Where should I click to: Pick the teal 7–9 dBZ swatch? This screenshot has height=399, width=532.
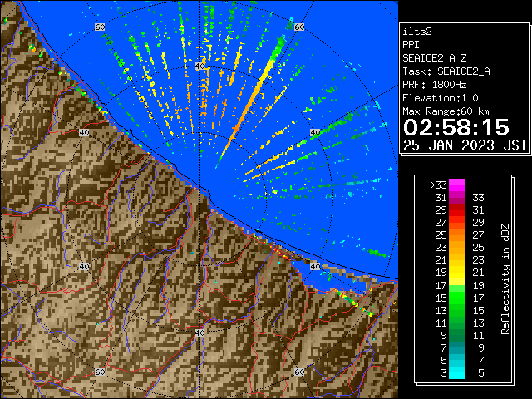457,347
